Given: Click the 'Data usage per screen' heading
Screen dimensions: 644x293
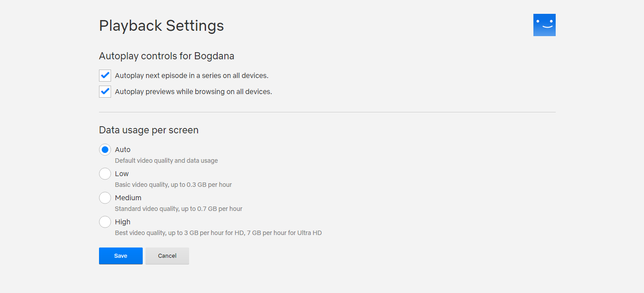Looking at the screenshot, I should coord(149,130).
